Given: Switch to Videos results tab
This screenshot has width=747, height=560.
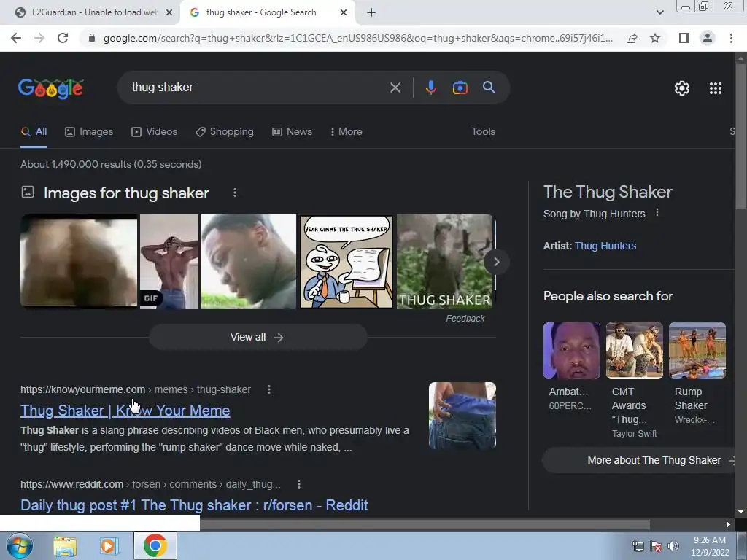Looking at the screenshot, I should pyautogui.click(x=155, y=131).
